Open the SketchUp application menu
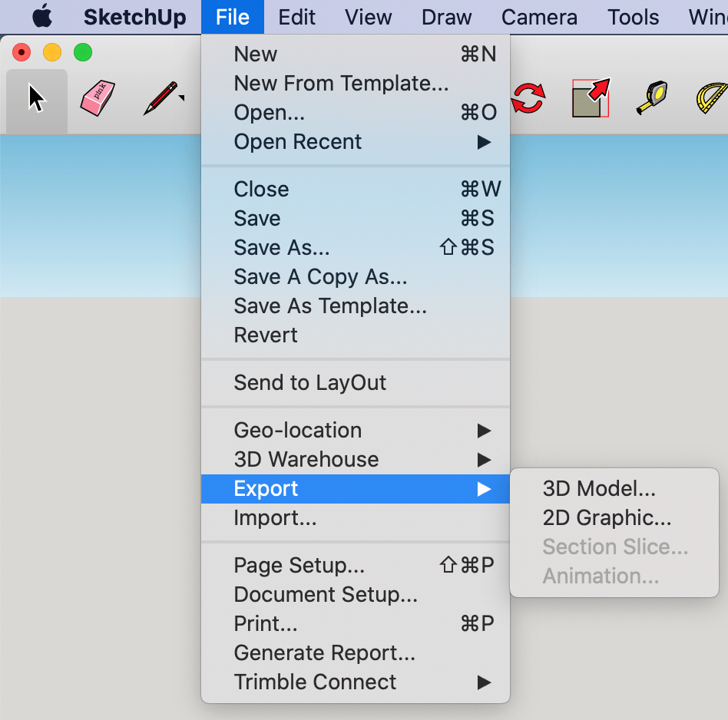Image resolution: width=728 pixels, height=720 pixels. coord(134,17)
